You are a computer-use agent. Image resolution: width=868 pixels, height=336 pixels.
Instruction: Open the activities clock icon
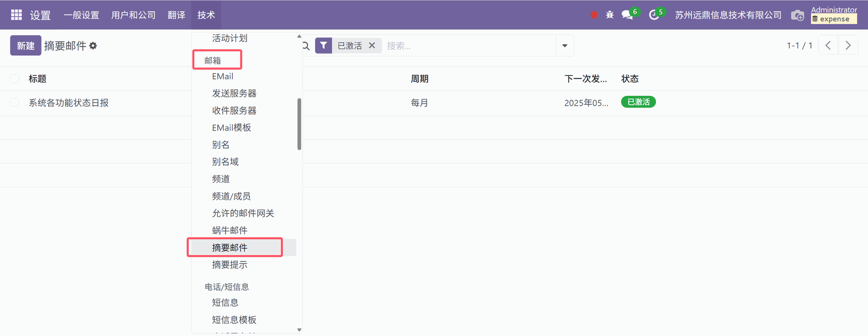tap(654, 15)
